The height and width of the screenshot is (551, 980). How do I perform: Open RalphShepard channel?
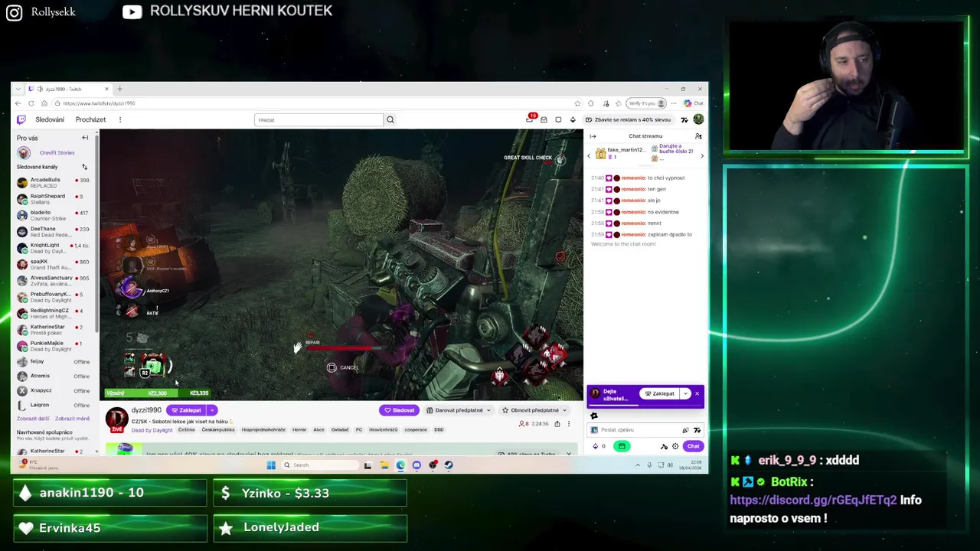[x=54, y=198]
